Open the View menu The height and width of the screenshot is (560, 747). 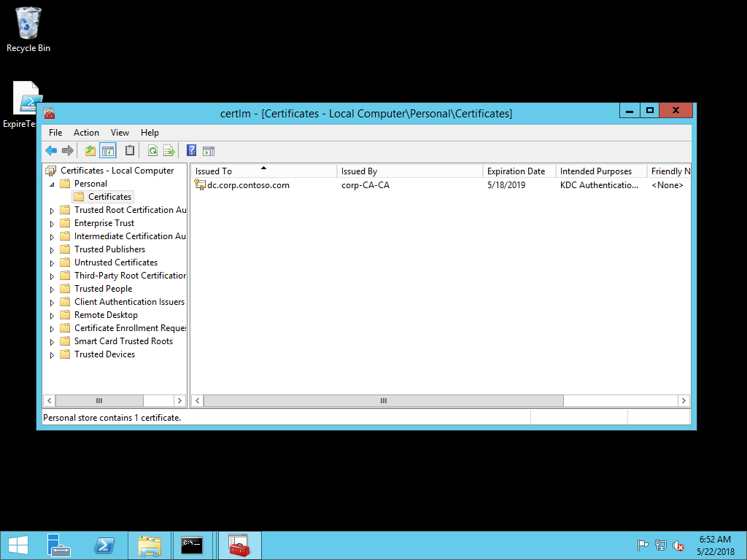(x=120, y=132)
